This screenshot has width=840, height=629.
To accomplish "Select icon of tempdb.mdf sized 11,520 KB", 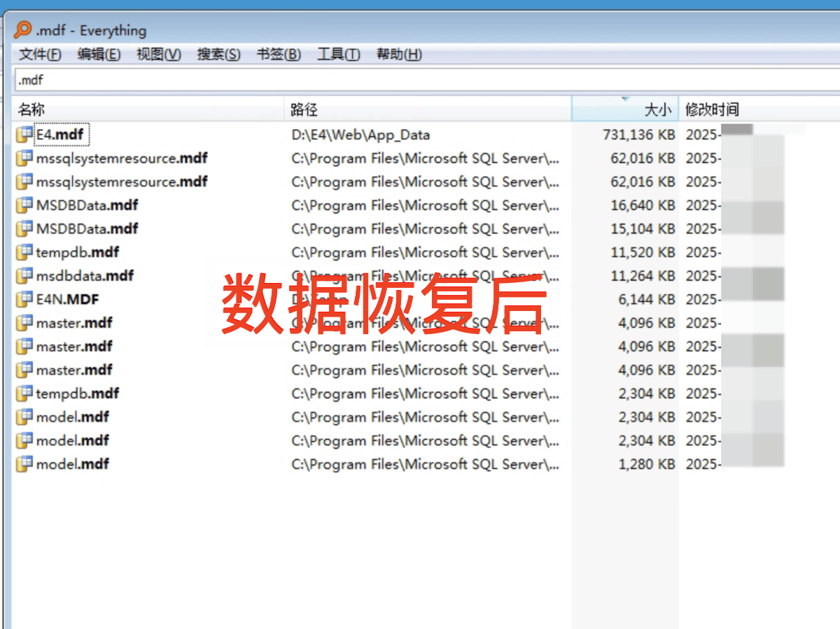I will (x=25, y=252).
